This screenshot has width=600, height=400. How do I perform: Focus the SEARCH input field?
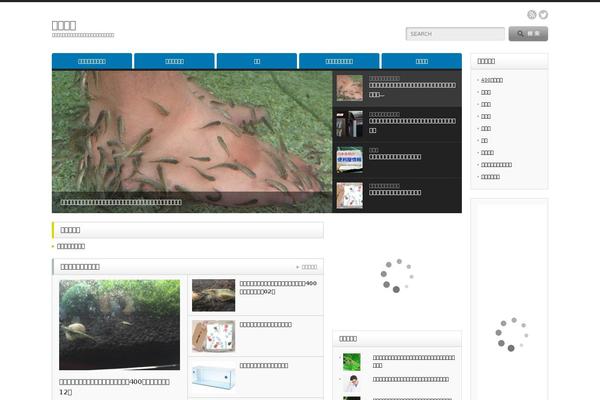455,34
